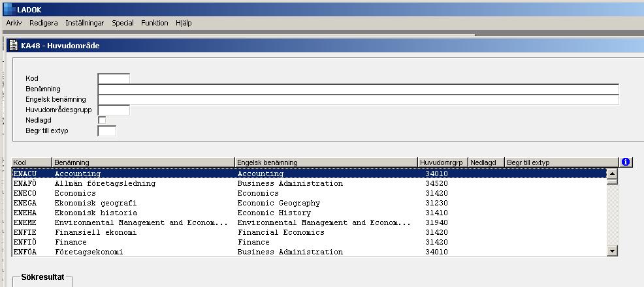Click group code 34520 cell
Screen dimensions: 644x287
(x=436, y=183)
